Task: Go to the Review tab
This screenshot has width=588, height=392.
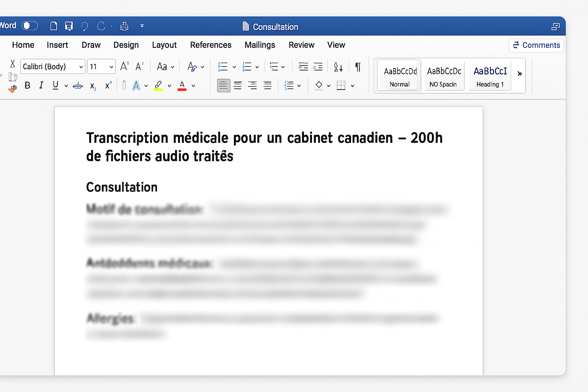Action: pos(302,45)
